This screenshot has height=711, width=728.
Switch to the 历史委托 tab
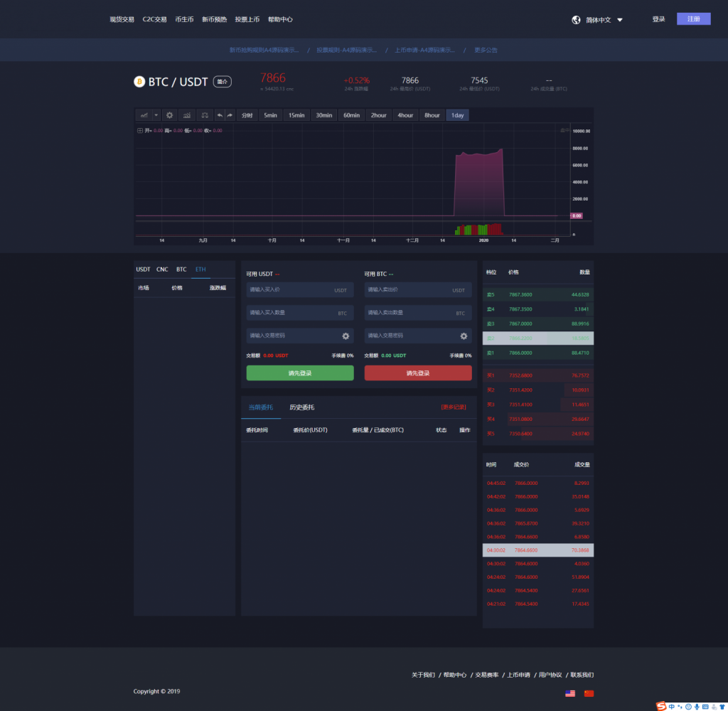pos(301,407)
